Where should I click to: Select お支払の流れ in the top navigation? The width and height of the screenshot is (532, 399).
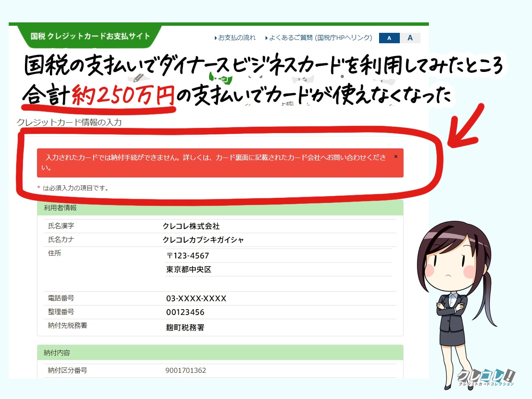click(237, 37)
